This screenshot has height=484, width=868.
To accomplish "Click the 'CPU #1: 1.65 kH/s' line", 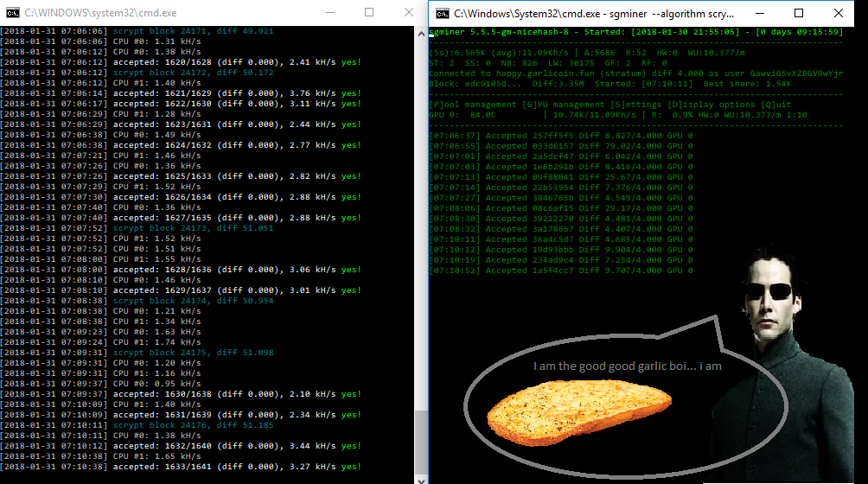I will click(101, 456).
